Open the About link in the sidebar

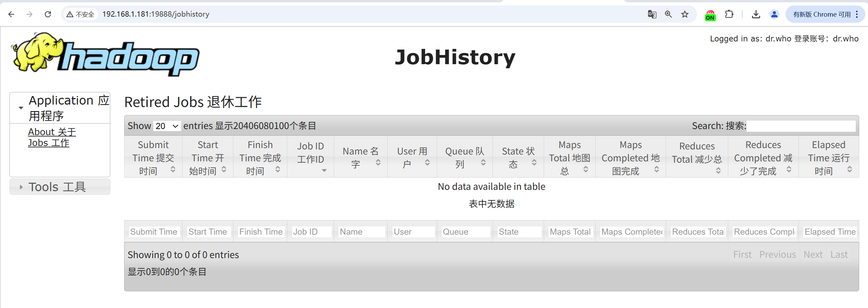point(52,132)
